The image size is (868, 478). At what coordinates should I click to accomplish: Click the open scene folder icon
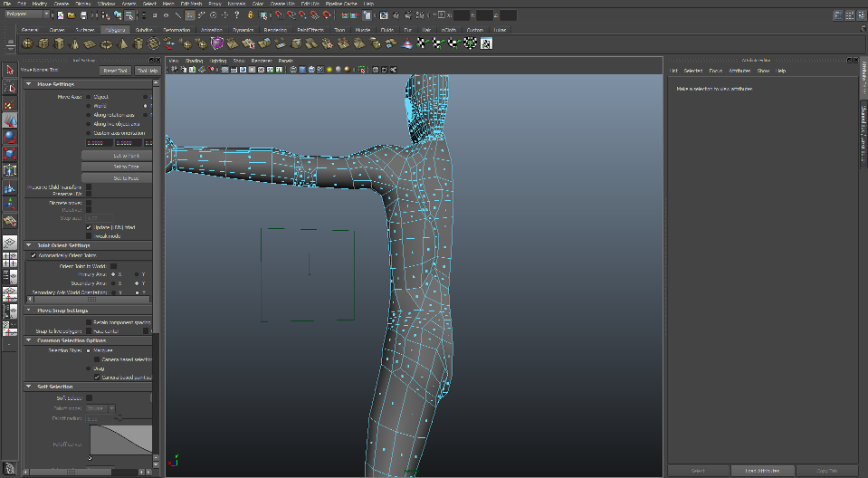[x=73, y=15]
